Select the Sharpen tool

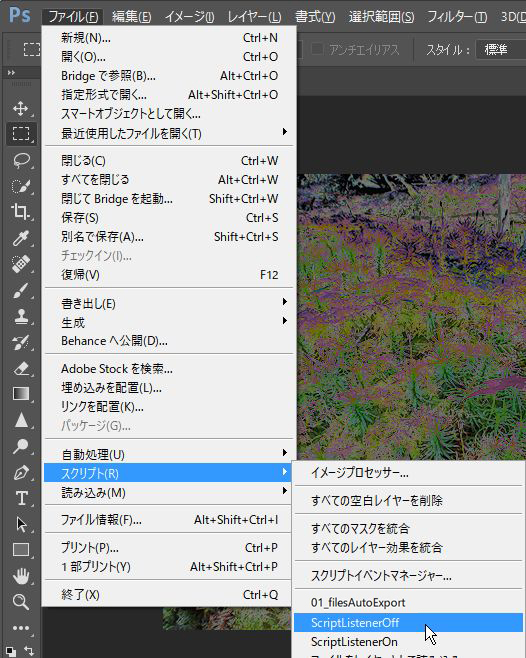(21, 420)
